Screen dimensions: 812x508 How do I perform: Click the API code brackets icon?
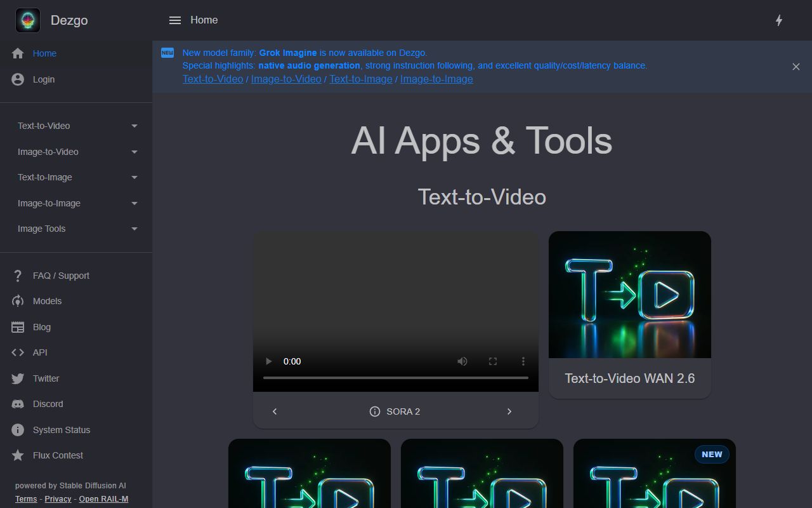point(17,352)
